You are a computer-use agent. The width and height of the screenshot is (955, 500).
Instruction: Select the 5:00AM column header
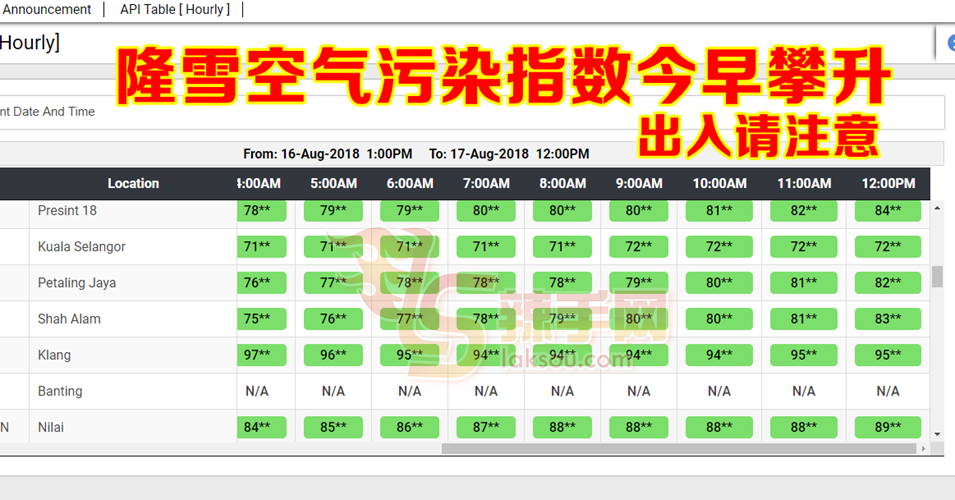333,184
